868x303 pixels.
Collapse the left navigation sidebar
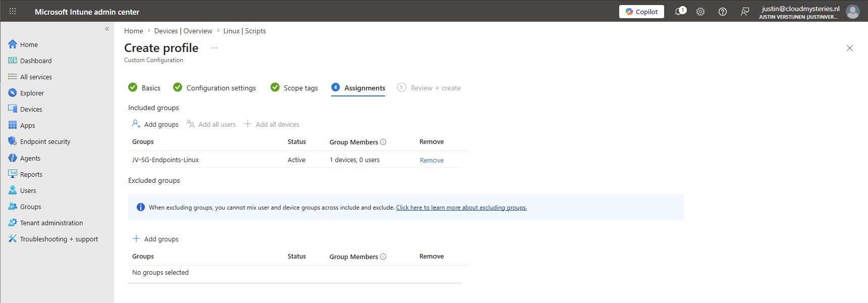[107, 29]
